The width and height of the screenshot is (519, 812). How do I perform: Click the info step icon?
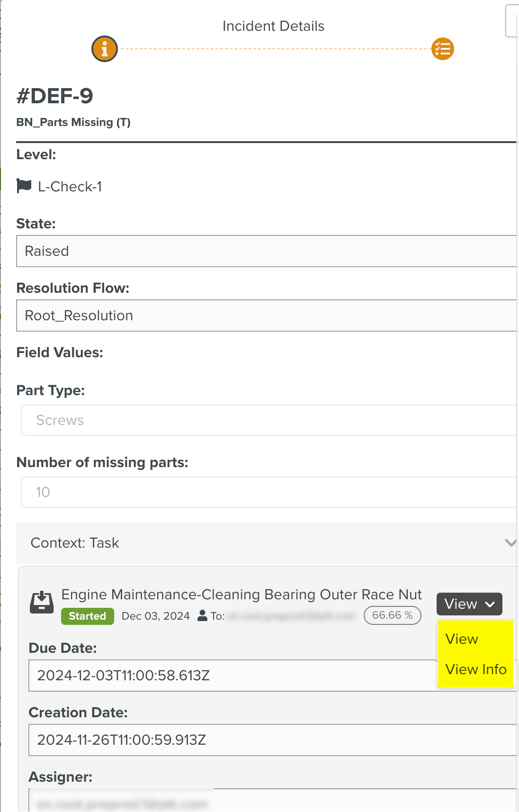[x=104, y=49]
